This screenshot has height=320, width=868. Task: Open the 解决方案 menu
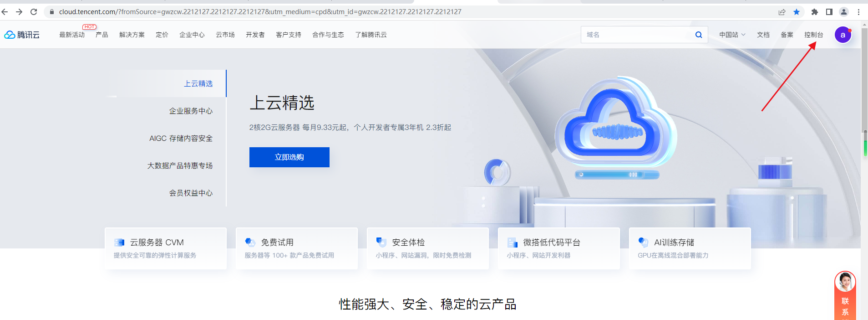132,35
